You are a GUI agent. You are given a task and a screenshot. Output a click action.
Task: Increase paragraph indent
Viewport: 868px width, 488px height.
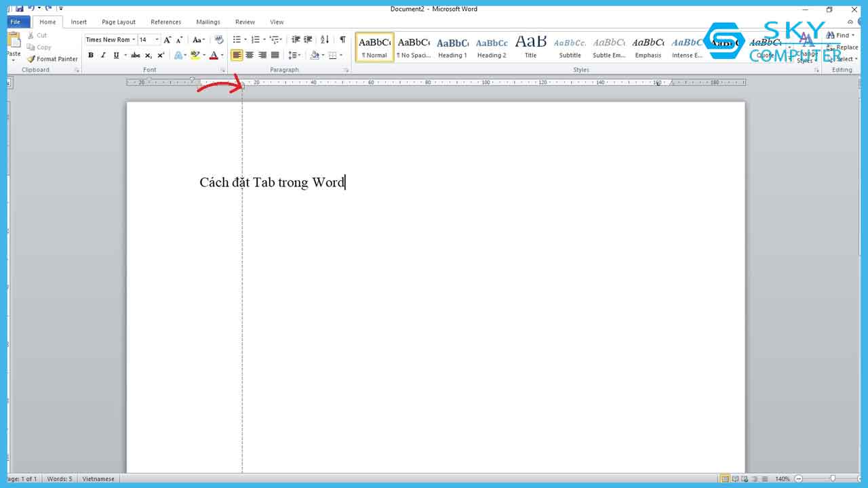pyautogui.click(x=308, y=40)
